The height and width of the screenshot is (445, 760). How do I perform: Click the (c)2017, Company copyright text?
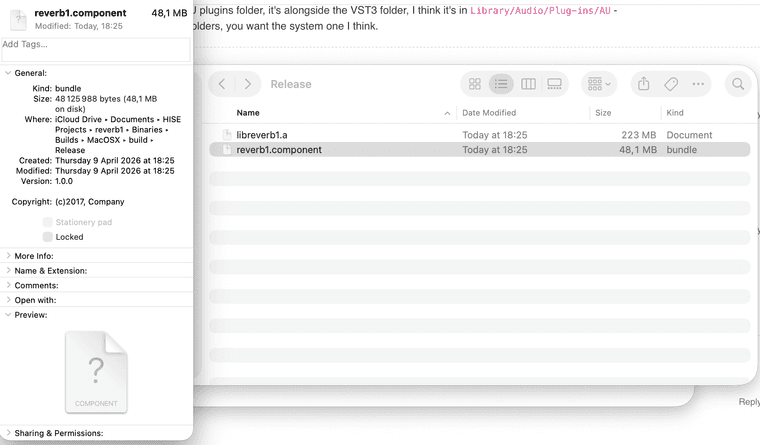(90, 202)
